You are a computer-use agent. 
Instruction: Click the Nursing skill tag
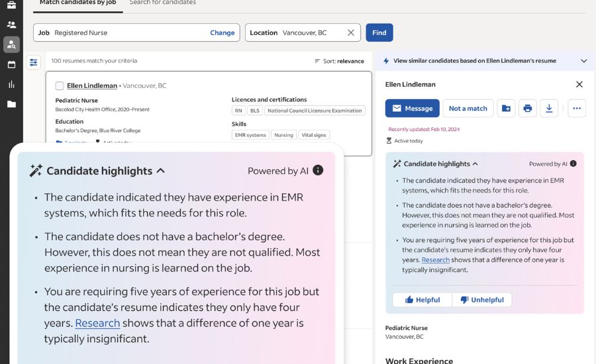283,135
